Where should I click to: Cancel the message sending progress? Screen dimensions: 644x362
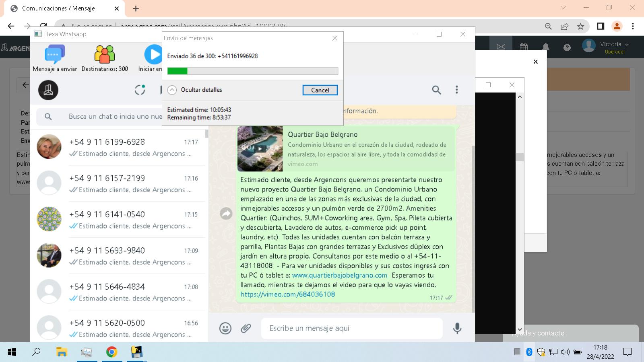320,90
